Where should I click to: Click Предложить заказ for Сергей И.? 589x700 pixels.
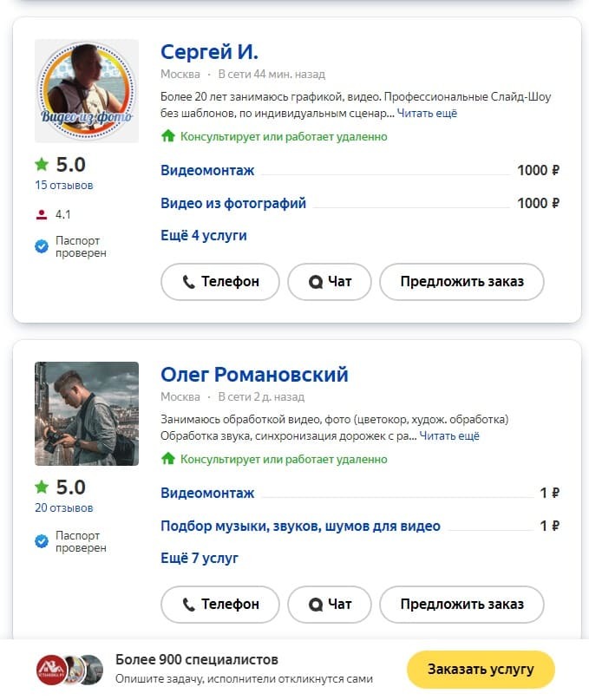point(461,282)
